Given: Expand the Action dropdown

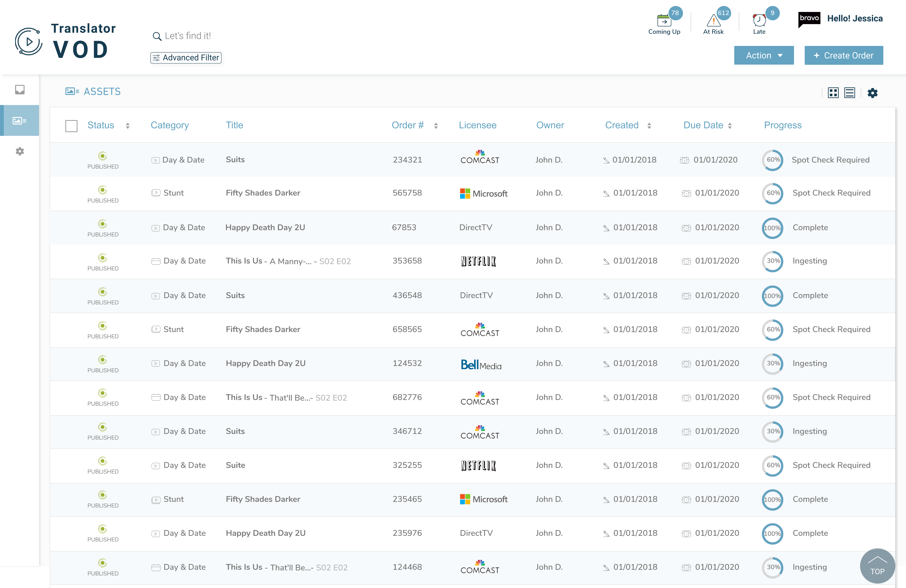Looking at the screenshot, I should (764, 56).
